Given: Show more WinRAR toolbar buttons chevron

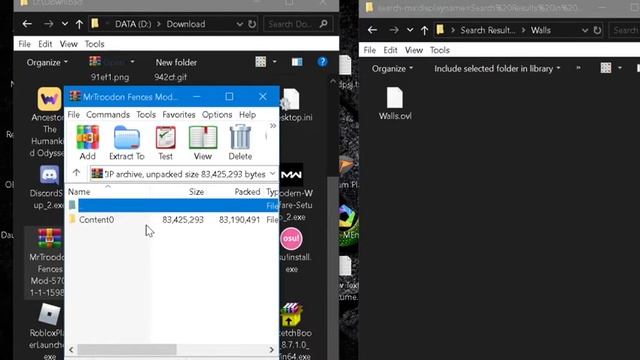Looking at the screenshot, I should [x=273, y=126].
